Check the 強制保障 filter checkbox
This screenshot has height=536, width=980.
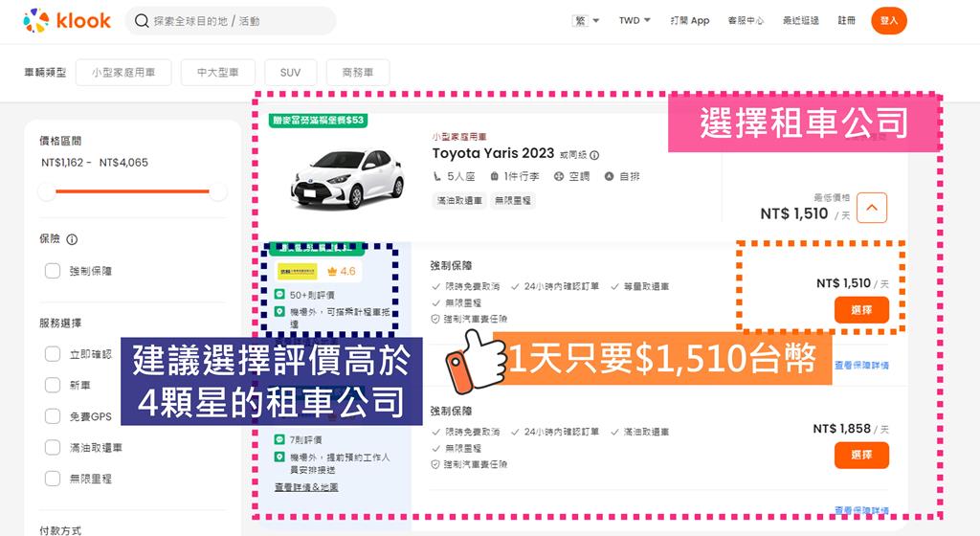[53, 271]
